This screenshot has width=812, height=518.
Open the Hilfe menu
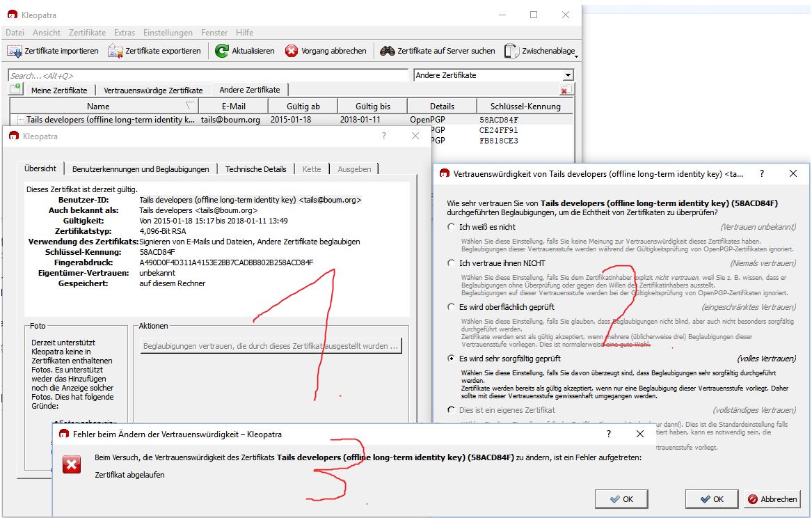point(244,32)
